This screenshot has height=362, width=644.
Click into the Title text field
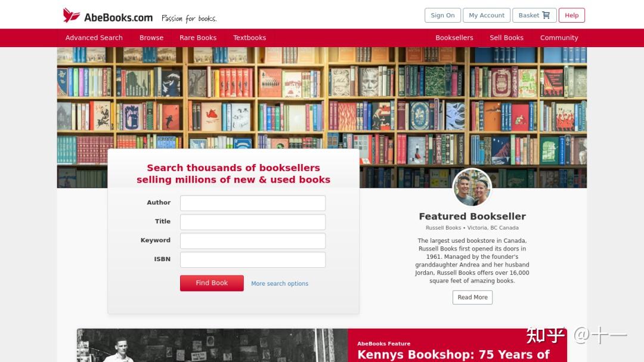click(x=253, y=222)
